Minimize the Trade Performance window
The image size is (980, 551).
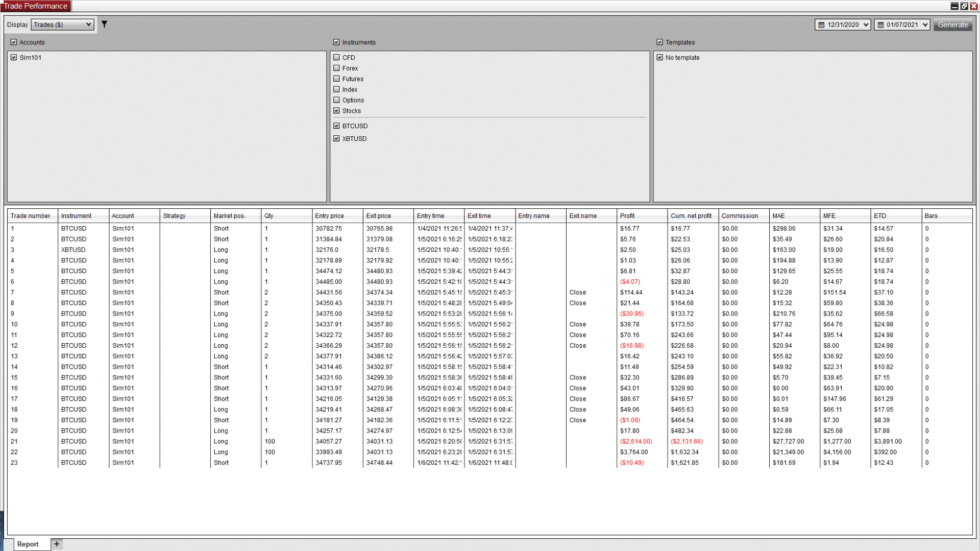[954, 6]
